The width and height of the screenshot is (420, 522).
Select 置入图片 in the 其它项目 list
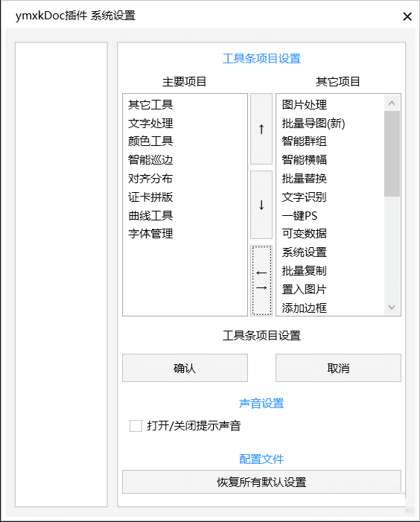304,290
